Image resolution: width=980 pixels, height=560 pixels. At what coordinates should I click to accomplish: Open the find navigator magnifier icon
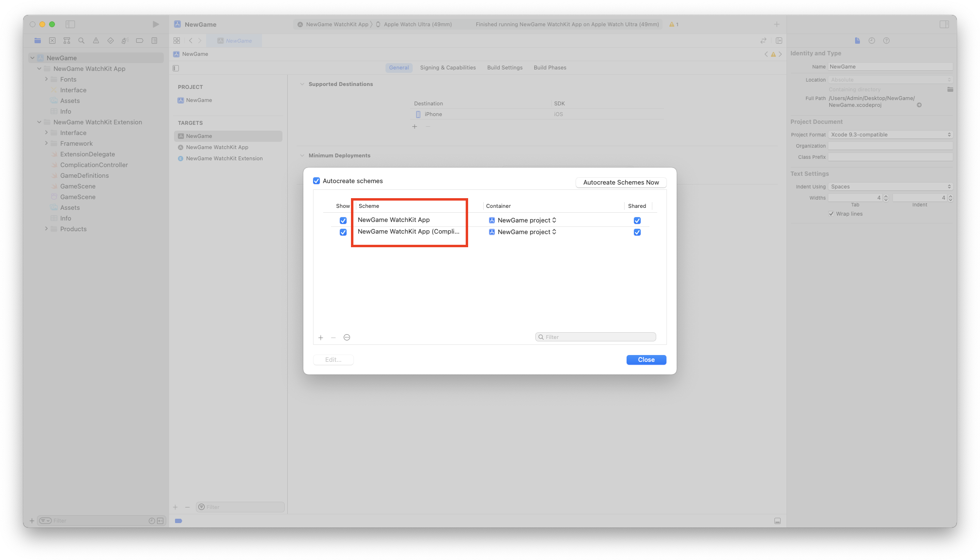point(81,41)
